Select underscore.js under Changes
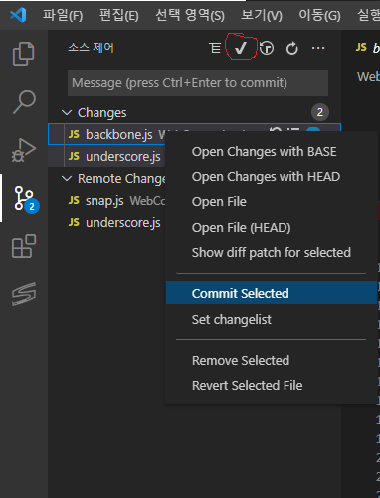Image resolution: width=380 pixels, height=498 pixels. tap(123, 156)
